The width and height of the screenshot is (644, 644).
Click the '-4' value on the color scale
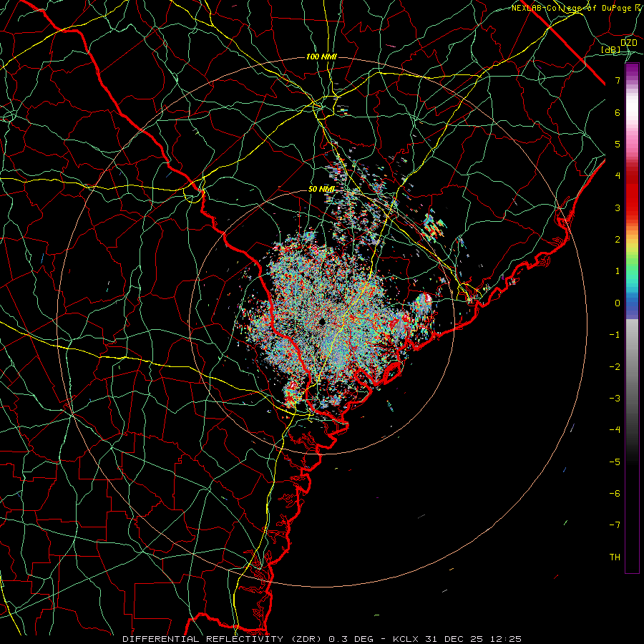click(x=615, y=429)
